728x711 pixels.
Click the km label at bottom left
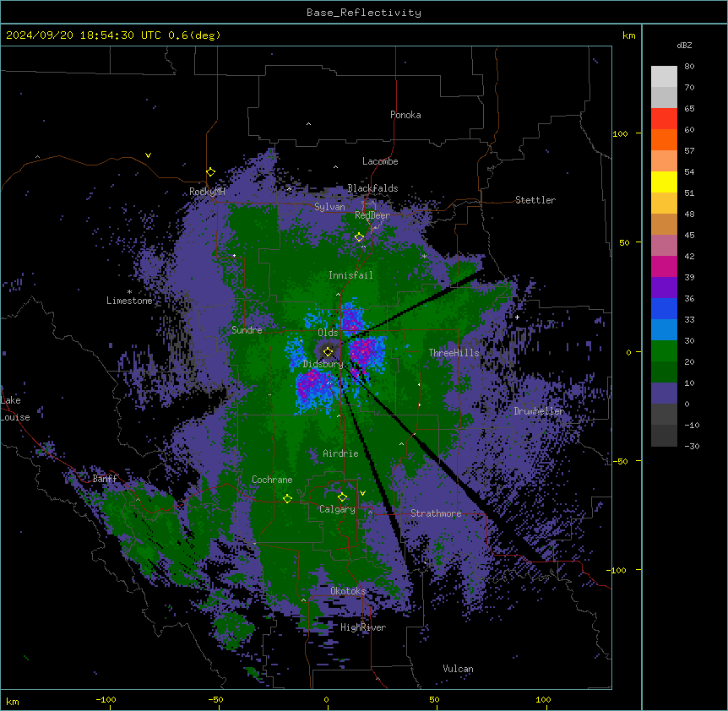[13, 701]
